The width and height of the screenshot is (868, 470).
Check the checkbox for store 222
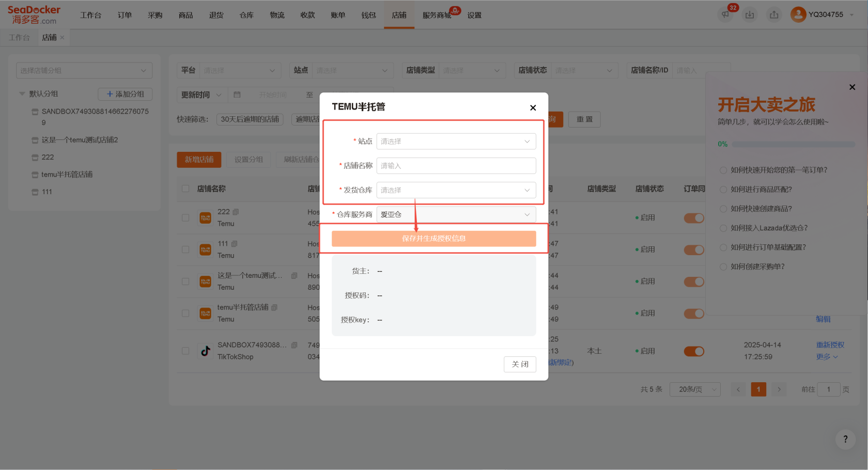tap(185, 217)
